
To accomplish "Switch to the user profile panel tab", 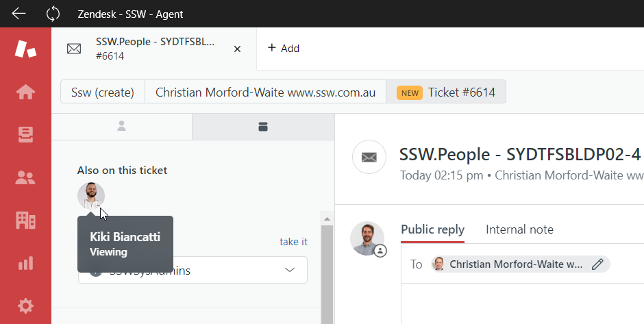I will [122, 126].
